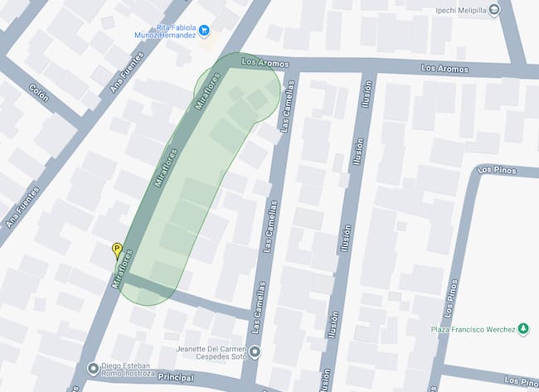Screen dimensions: 539x392
Task: Open the Ipechi Melipilla place label
Action: point(461,11)
